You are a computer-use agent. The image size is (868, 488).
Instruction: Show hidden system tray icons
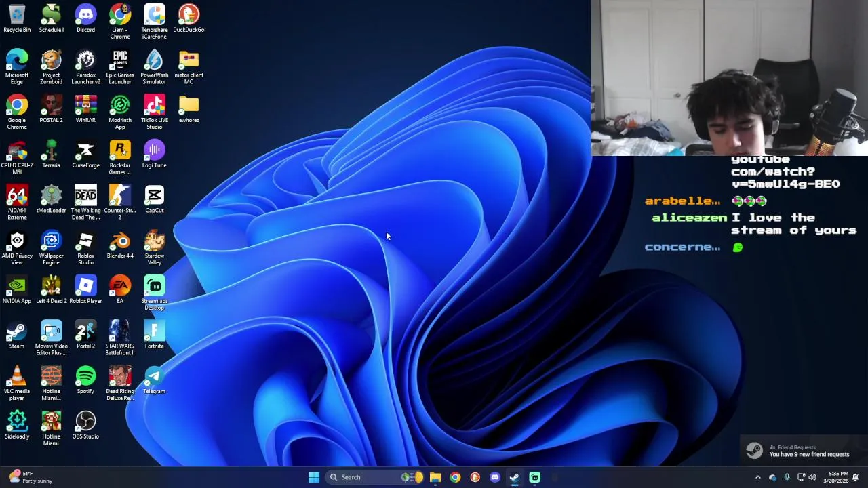758,477
